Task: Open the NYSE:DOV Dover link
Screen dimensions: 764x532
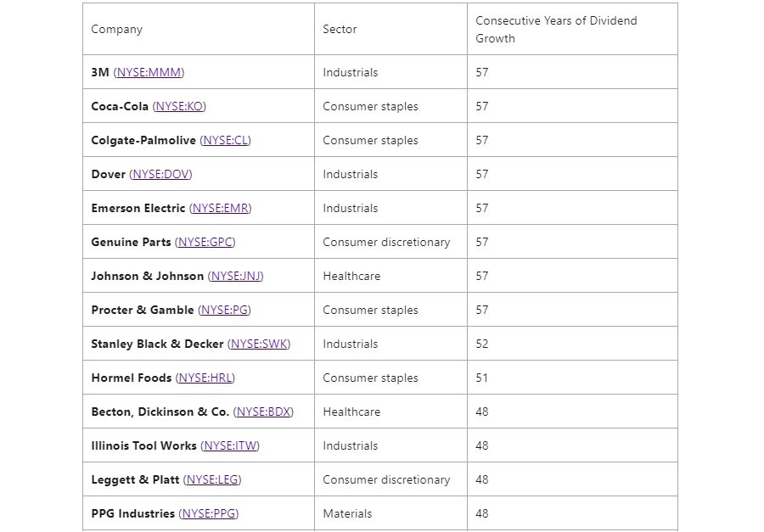Action: click(160, 174)
